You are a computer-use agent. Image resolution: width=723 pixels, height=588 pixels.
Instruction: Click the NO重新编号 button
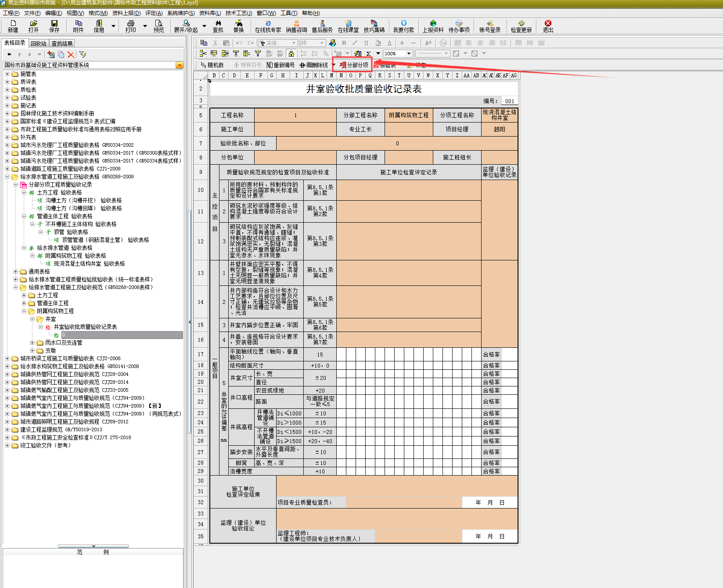pyautogui.click(x=280, y=65)
